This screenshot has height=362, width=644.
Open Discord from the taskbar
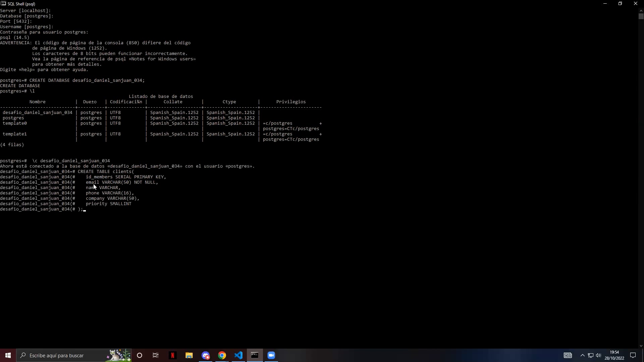[x=206, y=355]
